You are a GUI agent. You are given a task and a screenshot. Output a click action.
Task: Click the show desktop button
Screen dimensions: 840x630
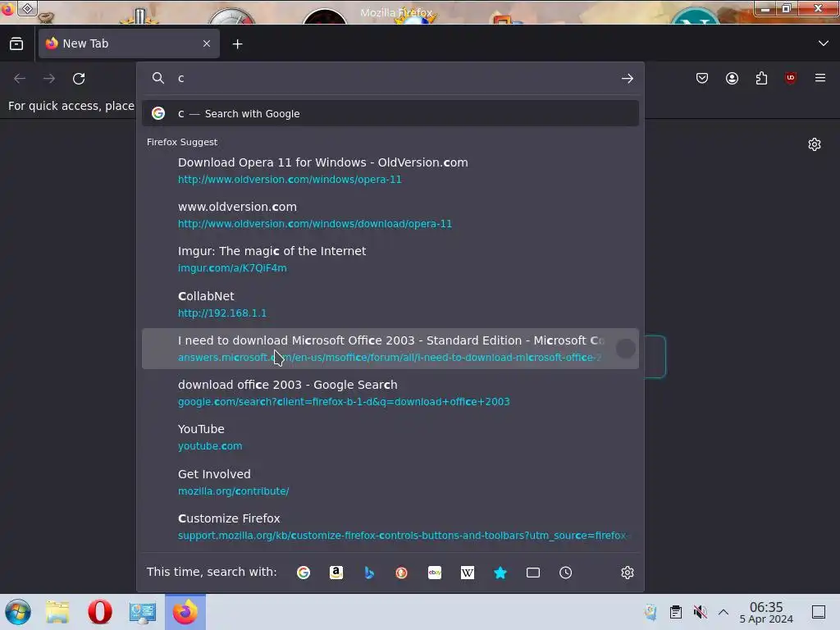tap(819, 612)
